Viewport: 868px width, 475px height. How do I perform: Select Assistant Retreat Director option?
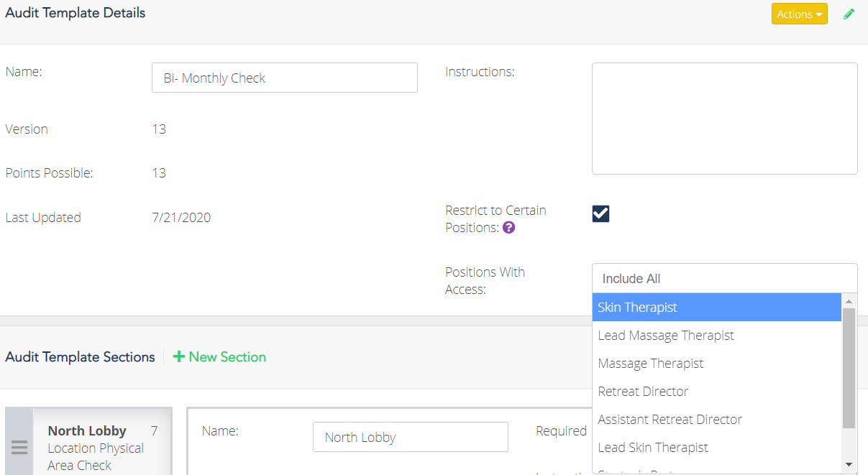717,419
